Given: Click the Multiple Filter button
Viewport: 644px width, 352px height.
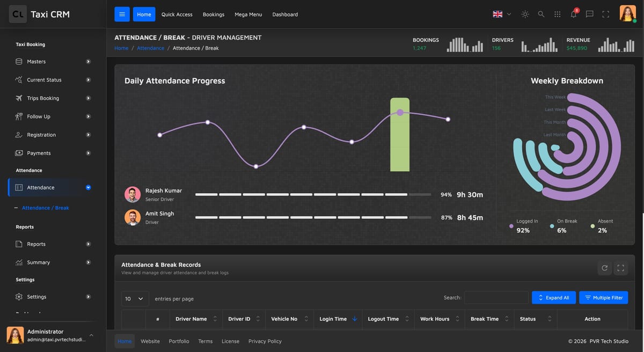Looking at the screenshot, I should click(603, 298).
